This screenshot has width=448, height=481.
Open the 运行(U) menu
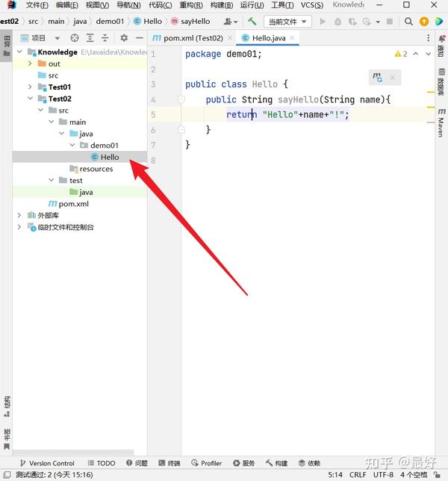click(252, 5)
